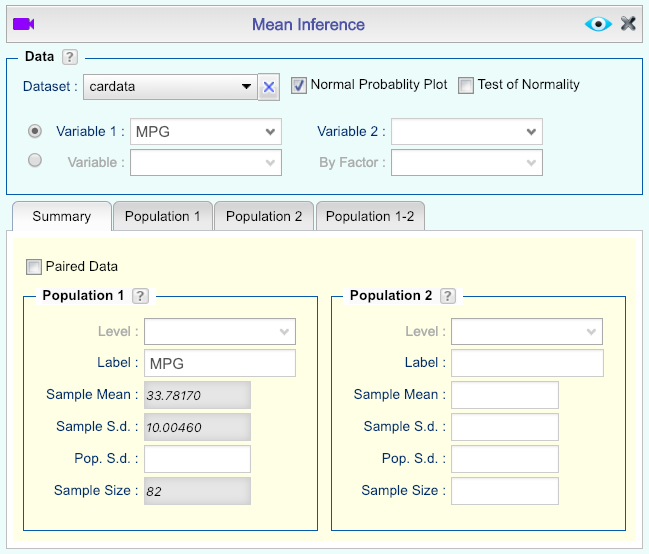Close the Mean Inference panel
Screen dimensions: 649x554
[628, 24]
